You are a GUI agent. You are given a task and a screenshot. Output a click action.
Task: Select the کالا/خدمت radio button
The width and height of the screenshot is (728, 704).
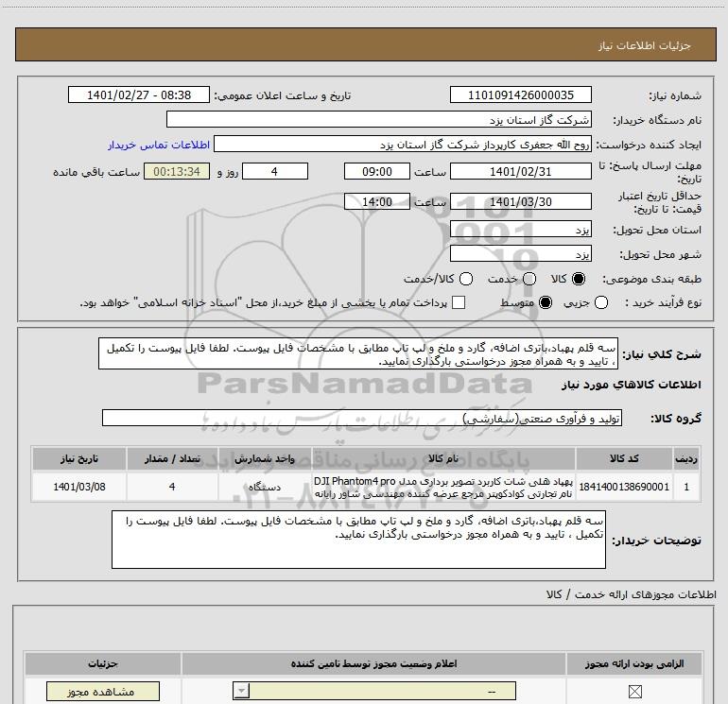466,279
